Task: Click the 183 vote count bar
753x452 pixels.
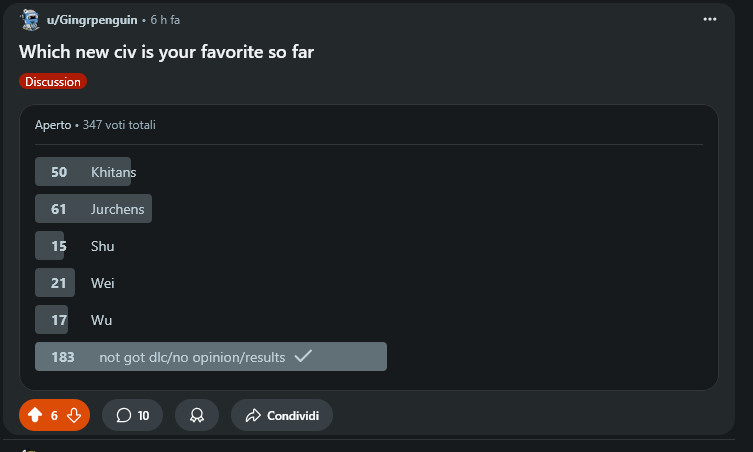Action: (x=62, y=357)
